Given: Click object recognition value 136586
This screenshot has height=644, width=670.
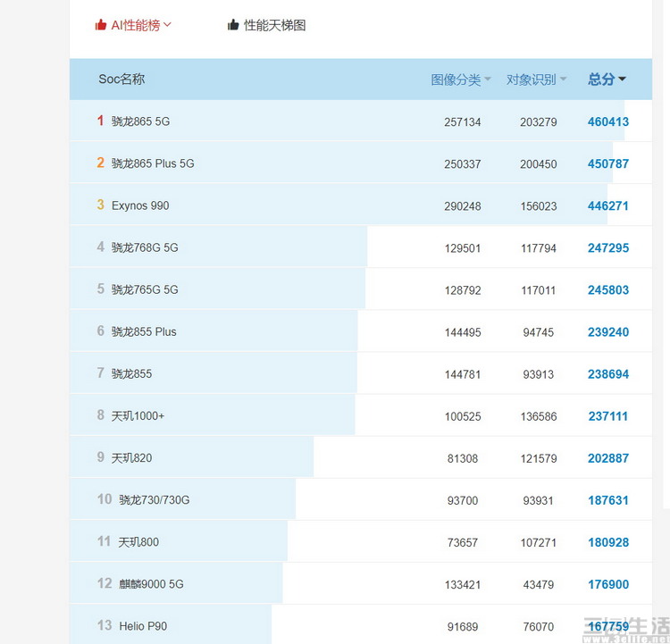Looking at the screenshot, I should (x=539, y=416).
